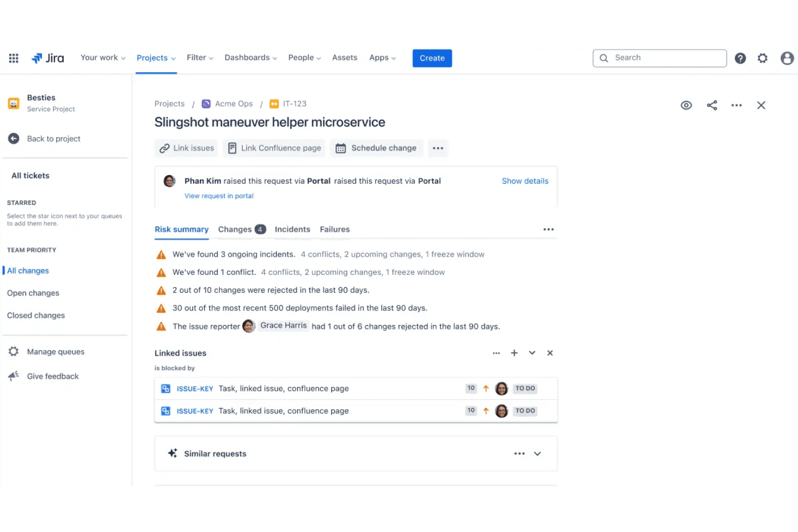The image size is (798, 532).
Task: Open the Your work dropdown
Action: point(103,58)
